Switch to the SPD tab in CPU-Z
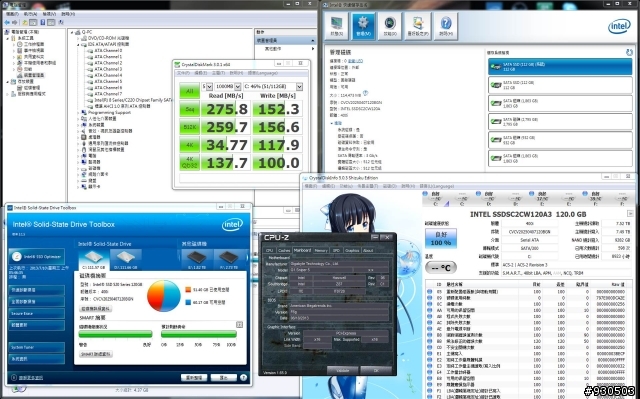640x399 pixels. [336, 250]
